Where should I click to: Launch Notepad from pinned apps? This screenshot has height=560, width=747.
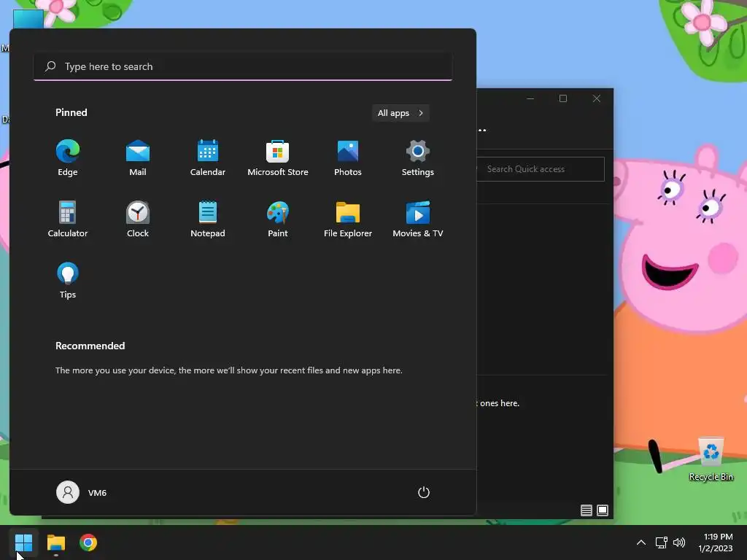[208, 219]
